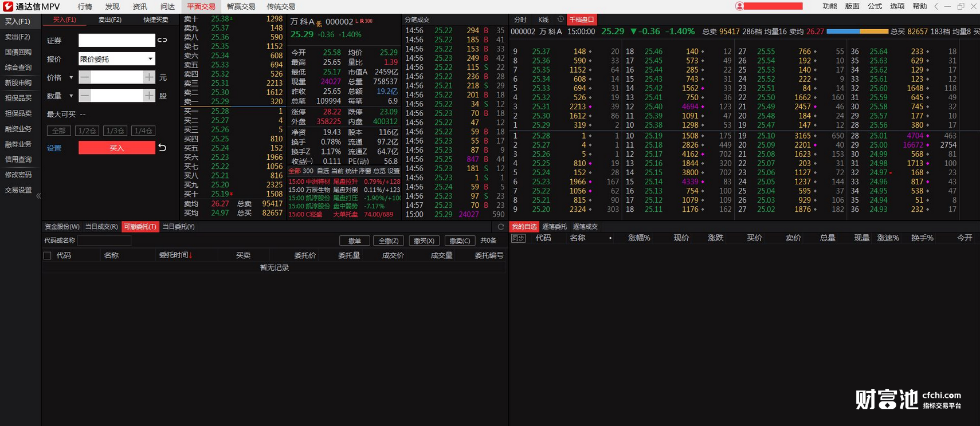Open the 功能 menu

point(830,6)
